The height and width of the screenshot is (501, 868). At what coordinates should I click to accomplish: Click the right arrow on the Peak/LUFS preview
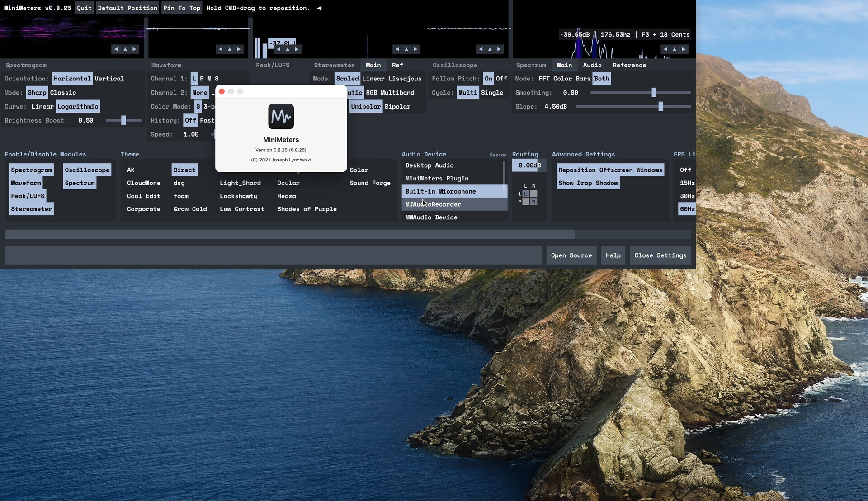click(297, 49)
